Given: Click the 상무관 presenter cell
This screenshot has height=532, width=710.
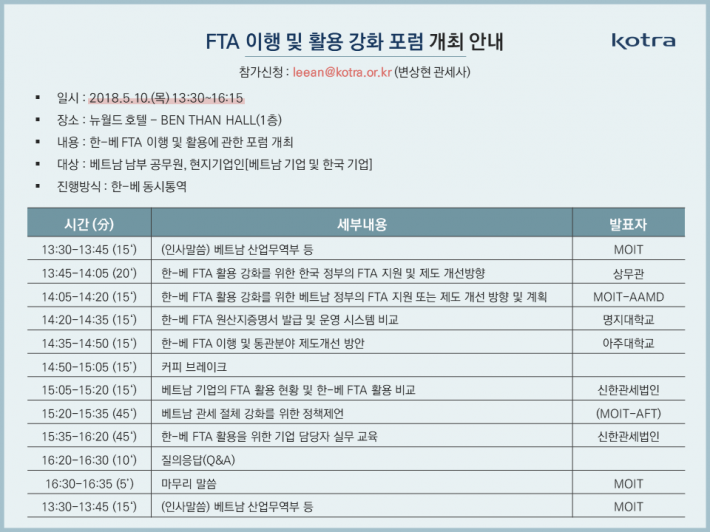Looking at the screenshot, I should pyautogui.click(x=628, y=273).
